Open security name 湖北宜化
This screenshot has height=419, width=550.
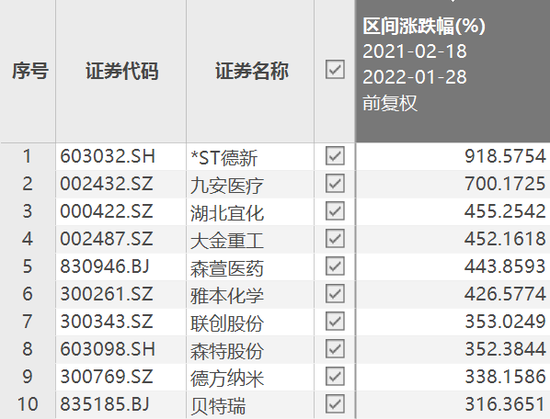coord(227,213)
